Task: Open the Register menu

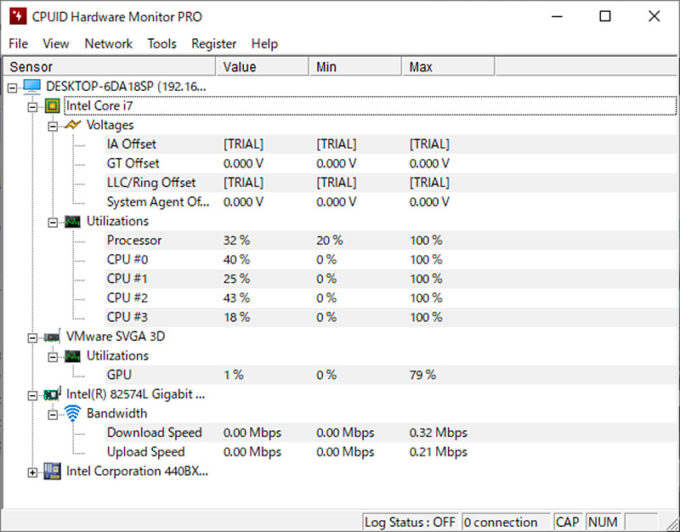Action: (214, 44)
